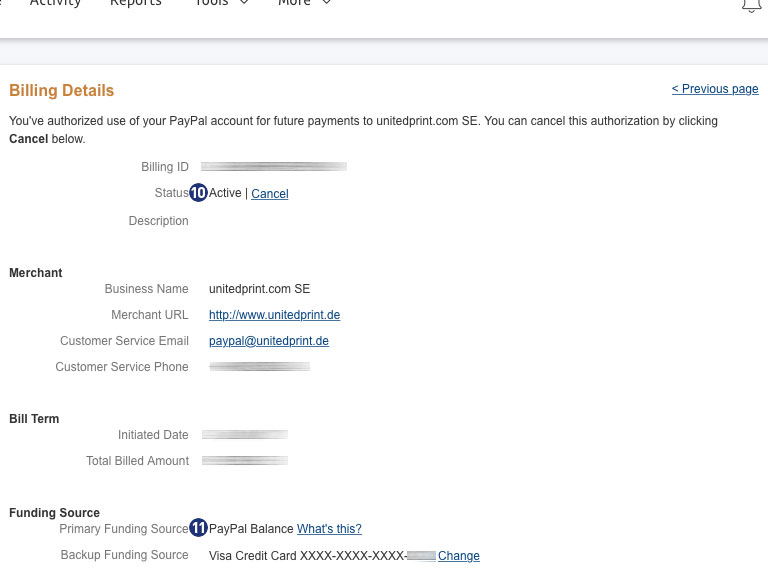Click the Billing Details heading

pyautogui.click(x=62, y=91)
